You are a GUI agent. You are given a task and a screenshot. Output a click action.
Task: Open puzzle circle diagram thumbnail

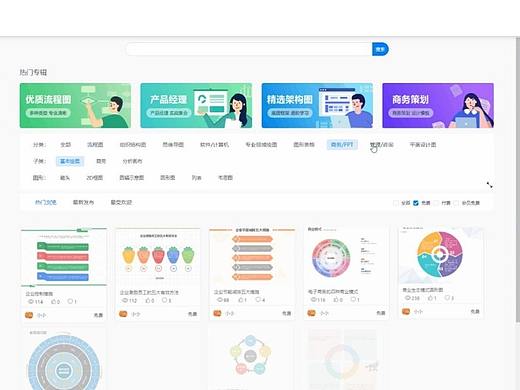click(x=441, y=255)
